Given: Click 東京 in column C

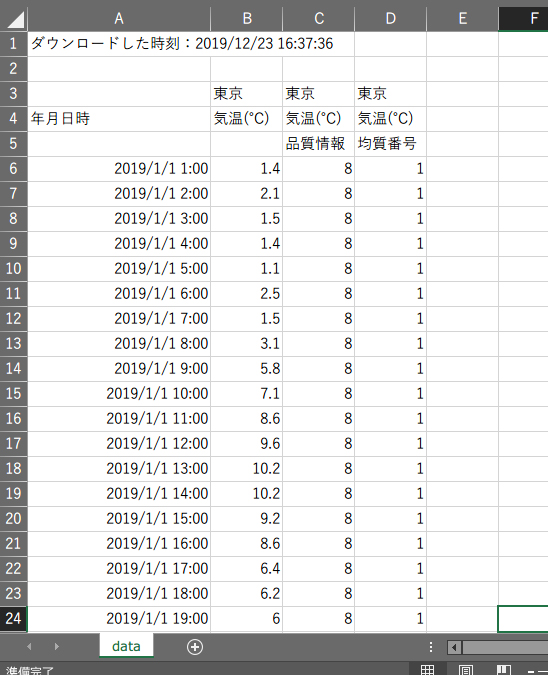Looking at the screenshot, I should (x=319, y=93).
